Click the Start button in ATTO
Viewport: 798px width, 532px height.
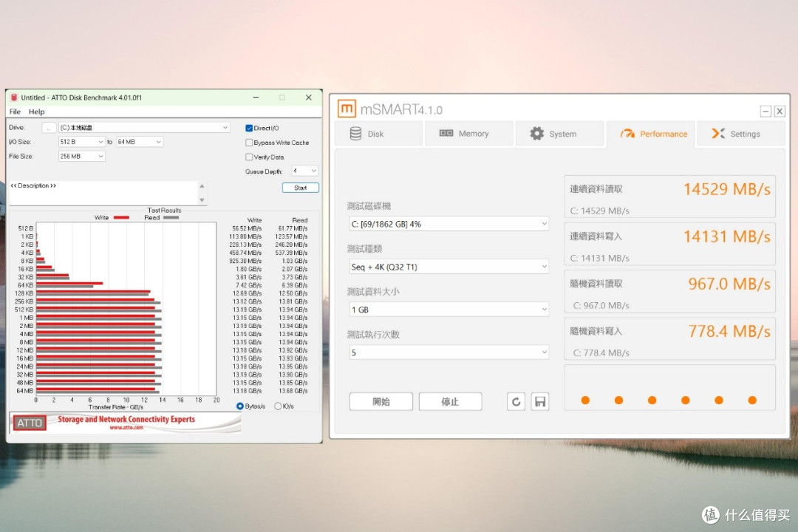300,188
